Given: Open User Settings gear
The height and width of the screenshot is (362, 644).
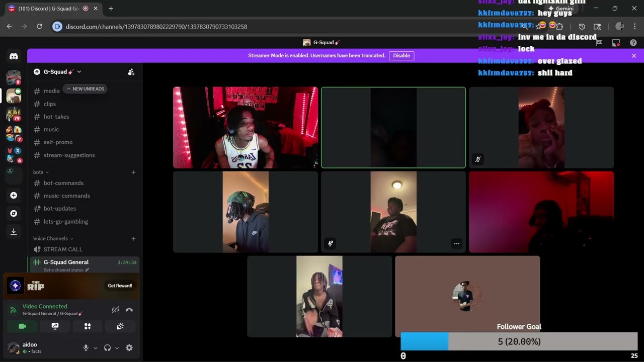Looking at the screenshot, I should point(129,347).
